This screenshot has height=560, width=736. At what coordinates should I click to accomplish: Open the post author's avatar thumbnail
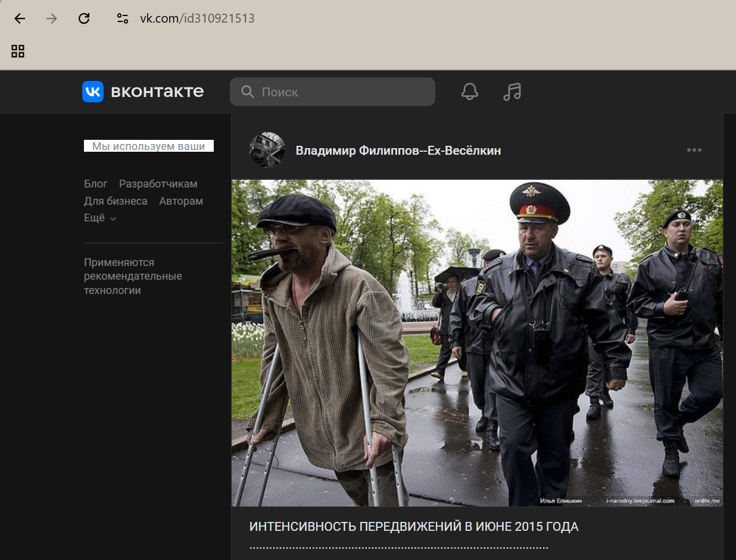coord(267,150)
